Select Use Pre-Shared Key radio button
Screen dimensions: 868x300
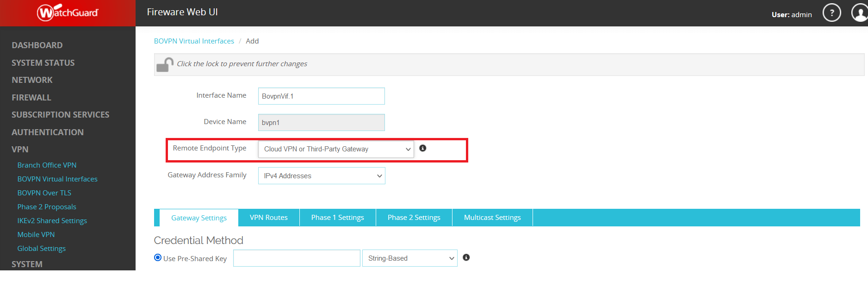[x=158, y=258]
